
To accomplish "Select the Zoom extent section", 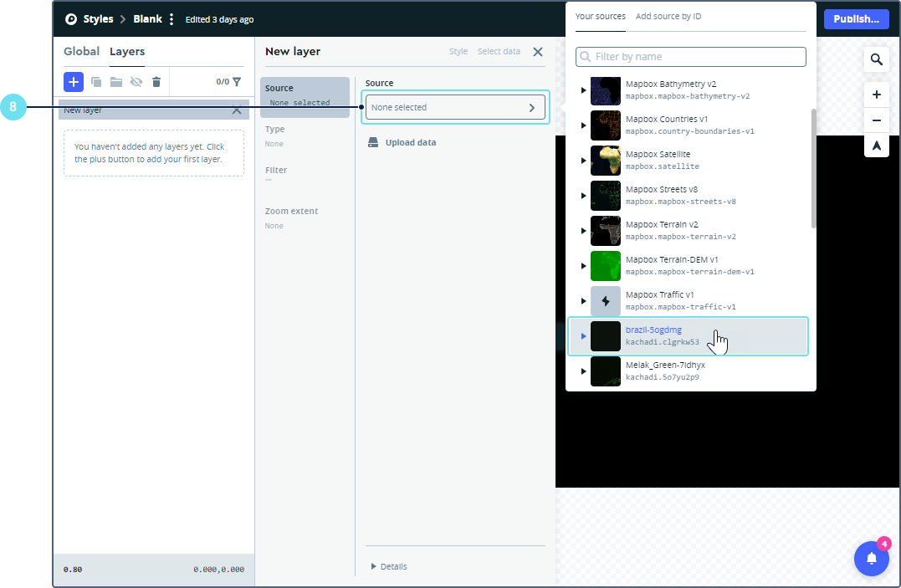I will click(x=305, y=217).
